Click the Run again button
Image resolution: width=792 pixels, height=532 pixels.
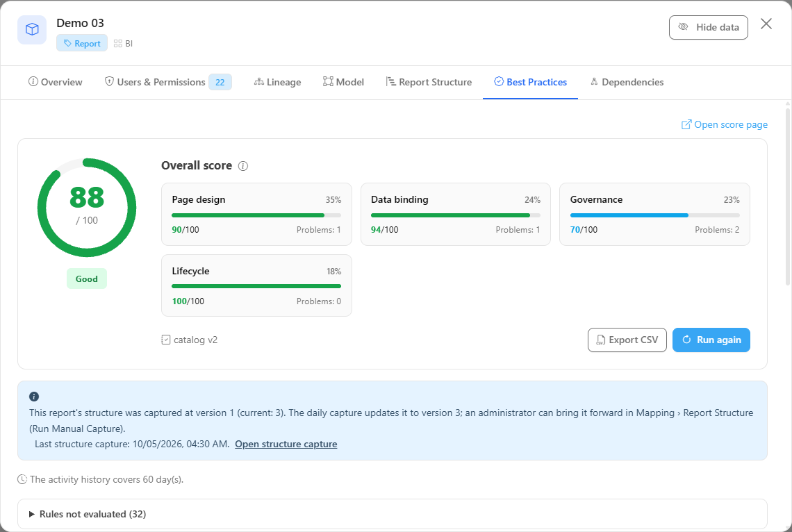click(x=711, y=340)
